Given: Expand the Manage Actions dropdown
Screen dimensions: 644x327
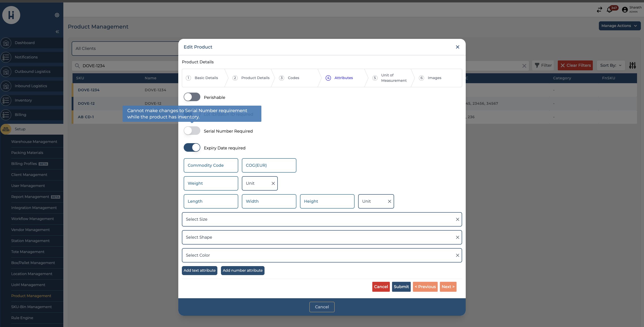Looking at the screenshot, I should point(619,26).
